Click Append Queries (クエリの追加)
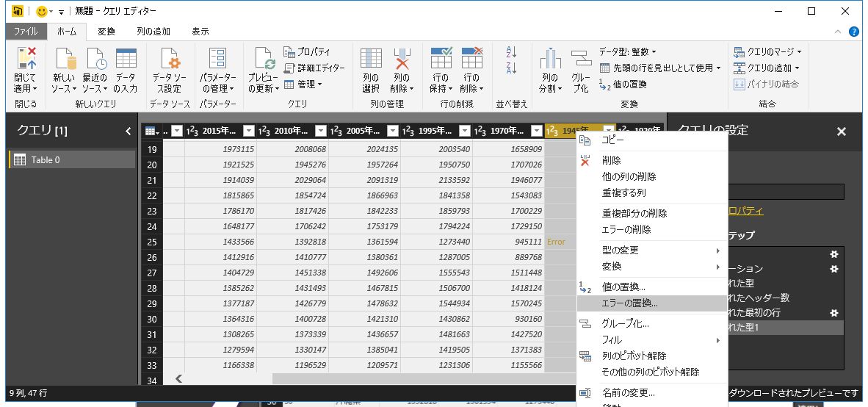This screenshot has height=407, width=868. 767,68
